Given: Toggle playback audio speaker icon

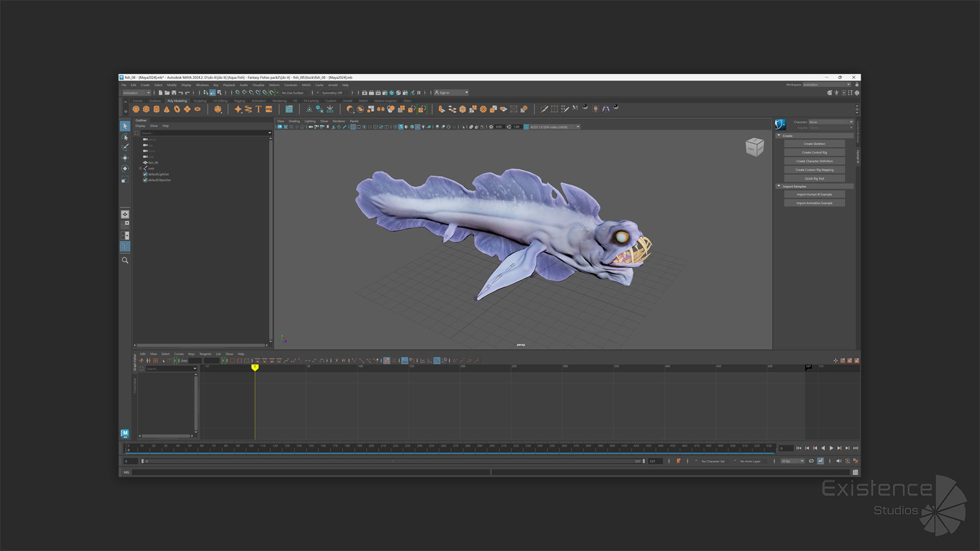Looking at the screenshot, I should [x=838, y=461].
